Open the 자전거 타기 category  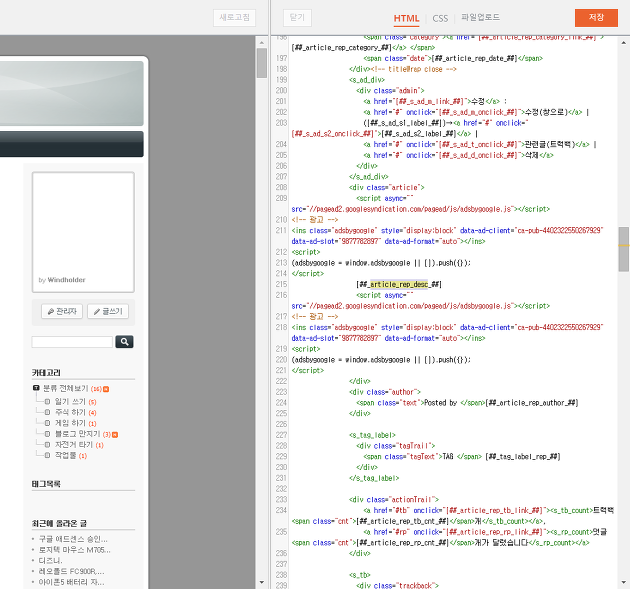click(74, 445)
